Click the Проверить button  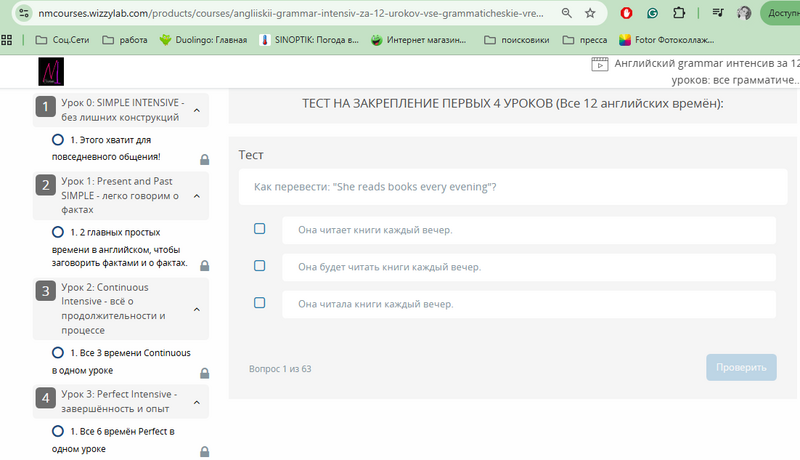(x=741, y=367)
